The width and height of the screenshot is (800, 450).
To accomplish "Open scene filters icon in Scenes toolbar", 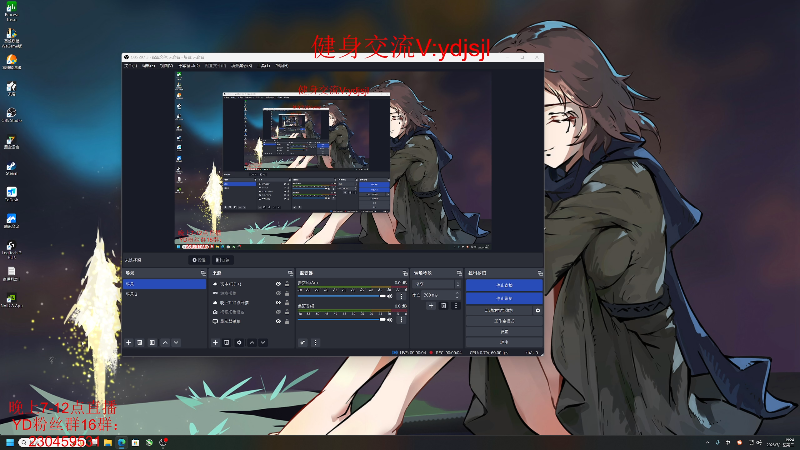I will point(152,342).
